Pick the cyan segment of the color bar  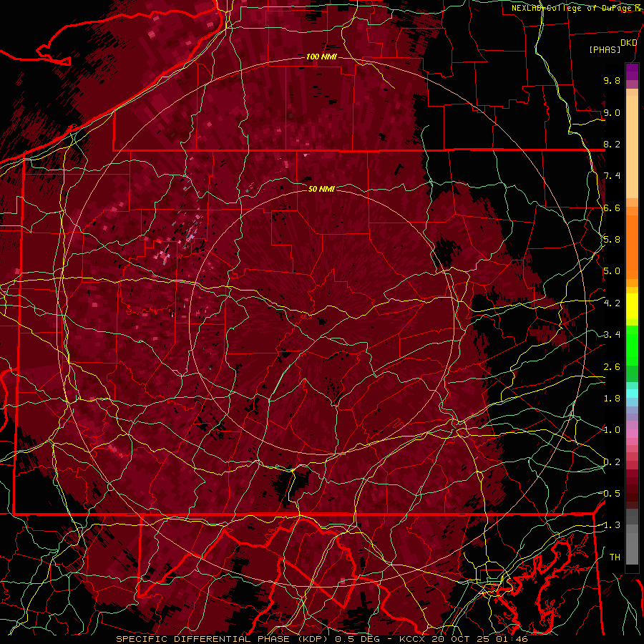tap(632, 394)
